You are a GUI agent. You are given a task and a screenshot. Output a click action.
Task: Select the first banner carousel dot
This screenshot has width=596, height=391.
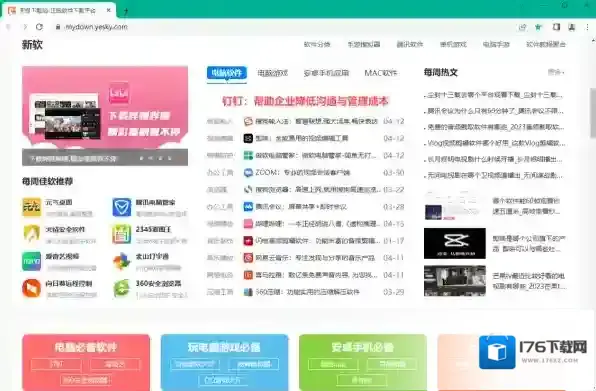pos(141,158)
